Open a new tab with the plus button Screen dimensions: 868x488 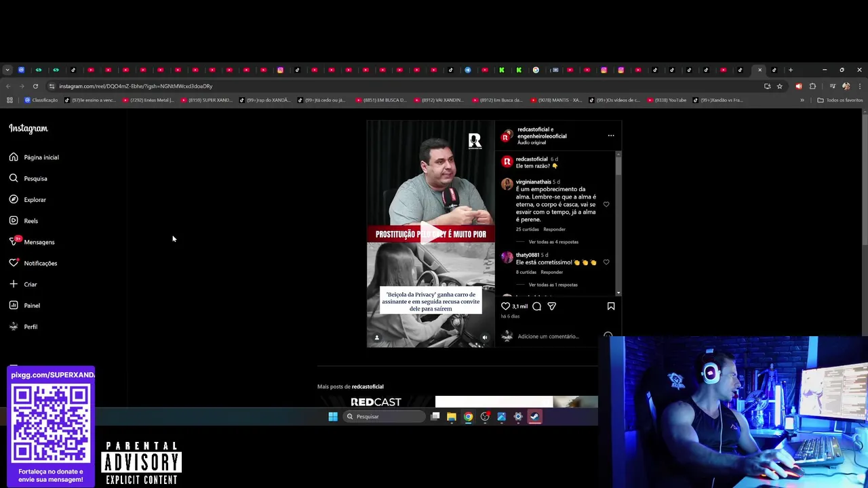(791, 70)
